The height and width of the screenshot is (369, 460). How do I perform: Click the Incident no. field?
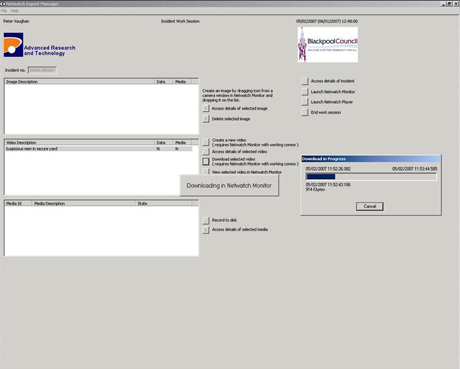tap(42, 70)
